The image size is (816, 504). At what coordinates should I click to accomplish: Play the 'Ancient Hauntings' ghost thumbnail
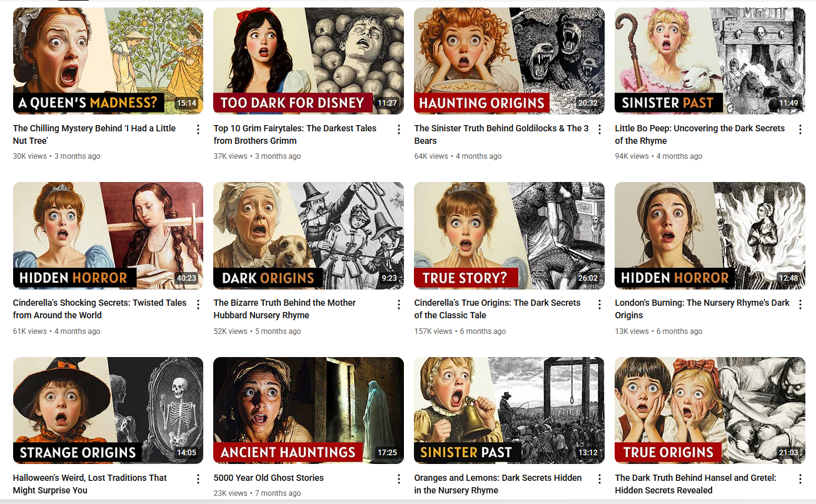(x=308, y=410)
